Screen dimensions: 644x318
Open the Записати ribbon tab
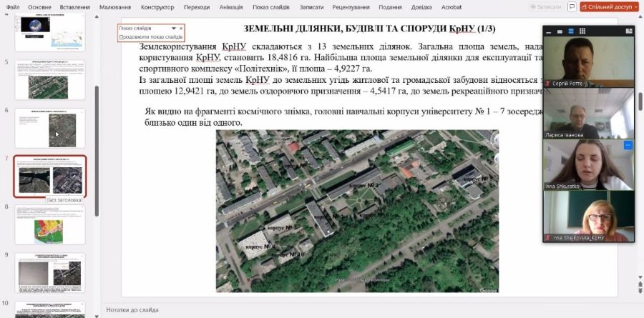click(311, 7)
